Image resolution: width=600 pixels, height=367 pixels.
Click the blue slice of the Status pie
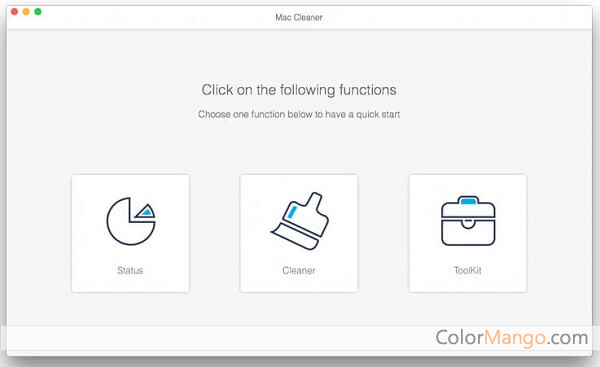tap(146, 211)
